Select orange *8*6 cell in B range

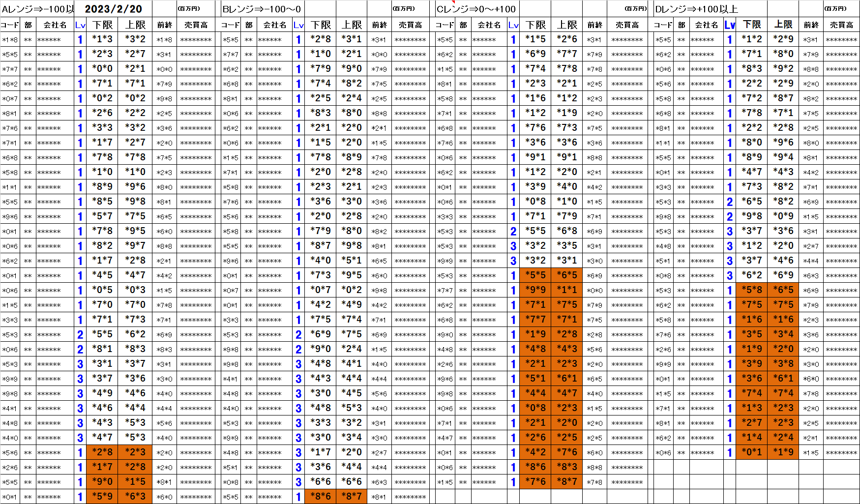tap(321, 496)
